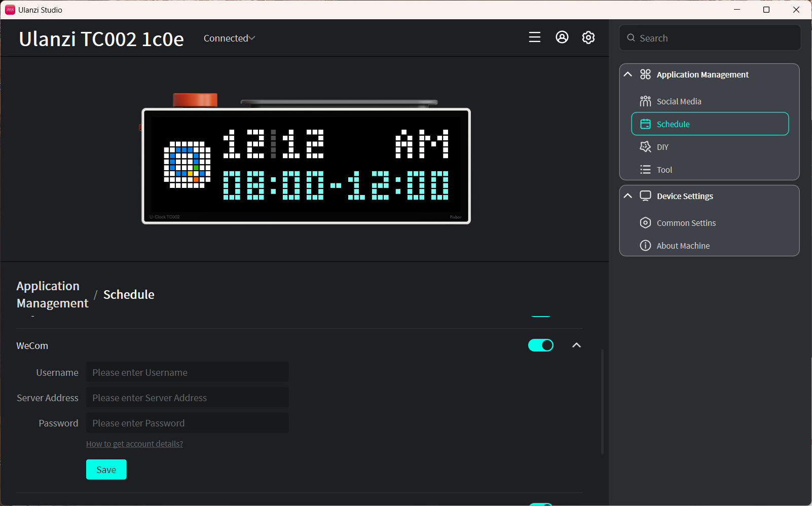812x506 pixels.
Task: Click the search magnifier icon
Action: pyautogui.click(x=631, y=38)
